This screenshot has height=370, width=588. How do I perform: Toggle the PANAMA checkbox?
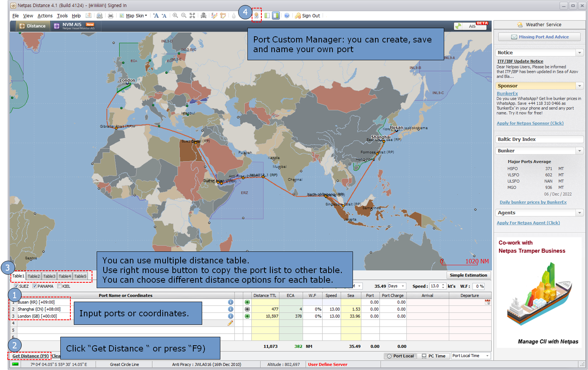(35, 286)
